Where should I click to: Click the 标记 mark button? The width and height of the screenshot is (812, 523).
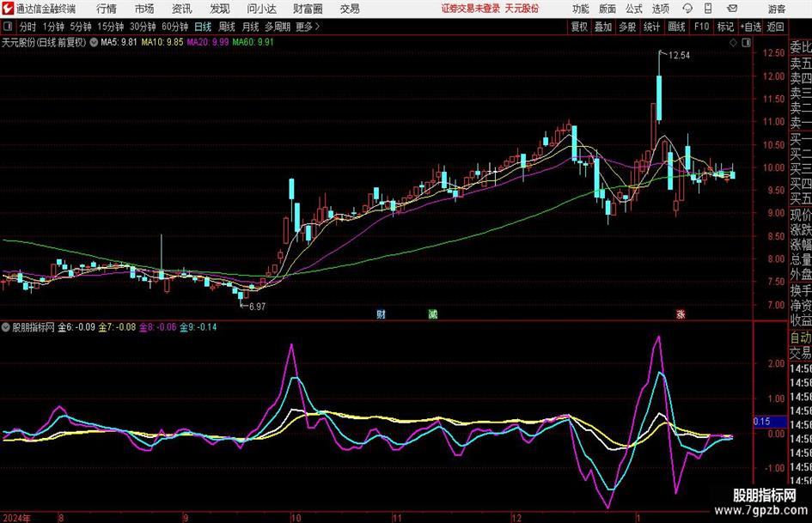[725, 27]
